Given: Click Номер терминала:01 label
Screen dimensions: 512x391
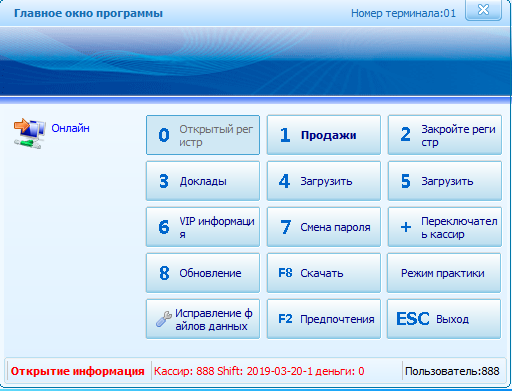Looking at the screenshot, I should (403, 13).
